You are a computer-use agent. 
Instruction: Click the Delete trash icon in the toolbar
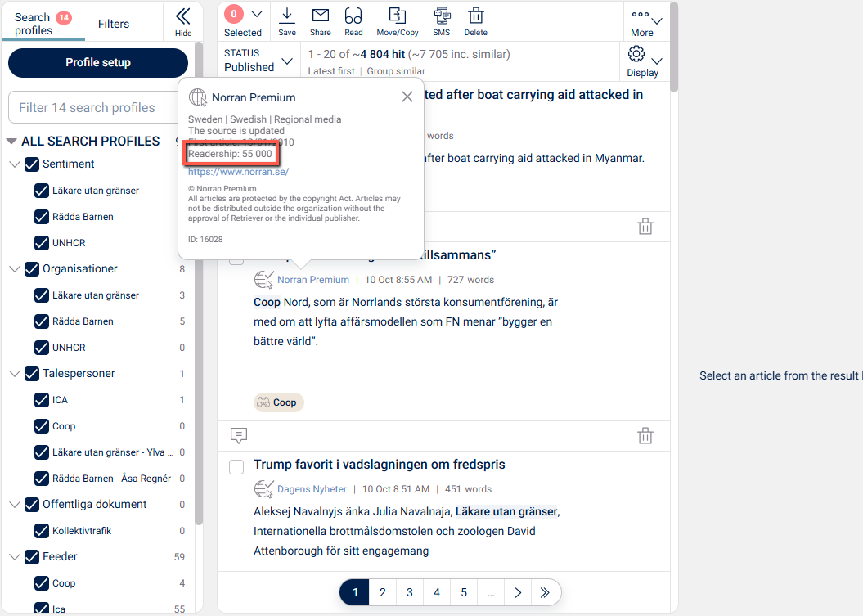coord(475,16)
